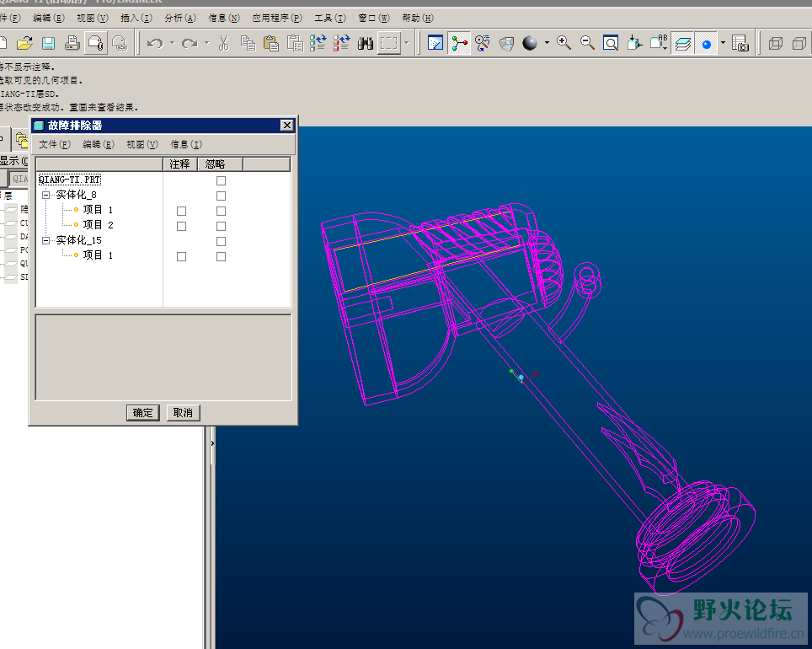
Task: Collapse the 实体化_15 tree node
Action: click(x=45, y=240)
